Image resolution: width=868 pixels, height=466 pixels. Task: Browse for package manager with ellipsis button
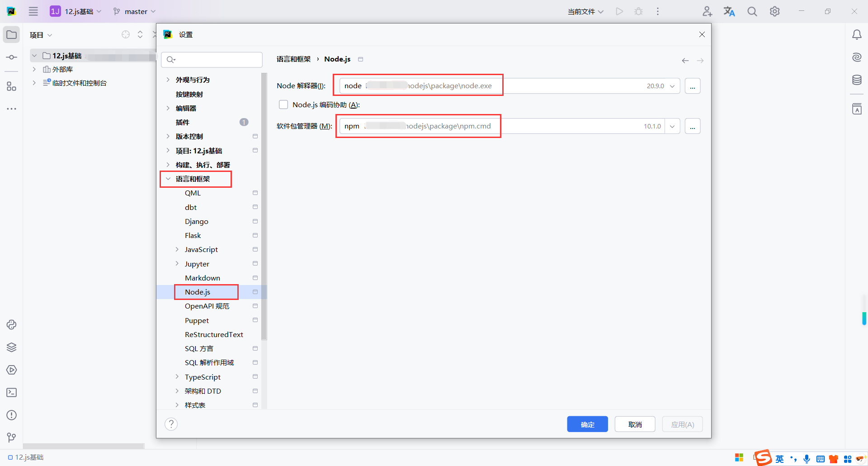[x=693, y=126]
